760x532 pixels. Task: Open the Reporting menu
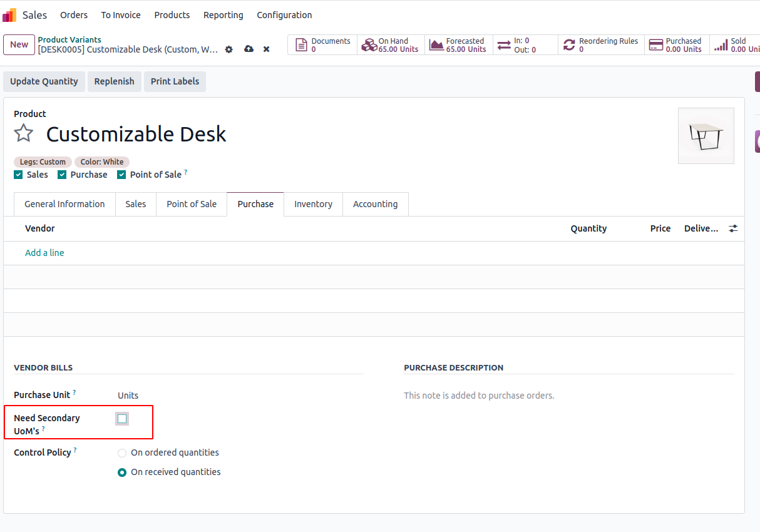[x=223, y=15]
